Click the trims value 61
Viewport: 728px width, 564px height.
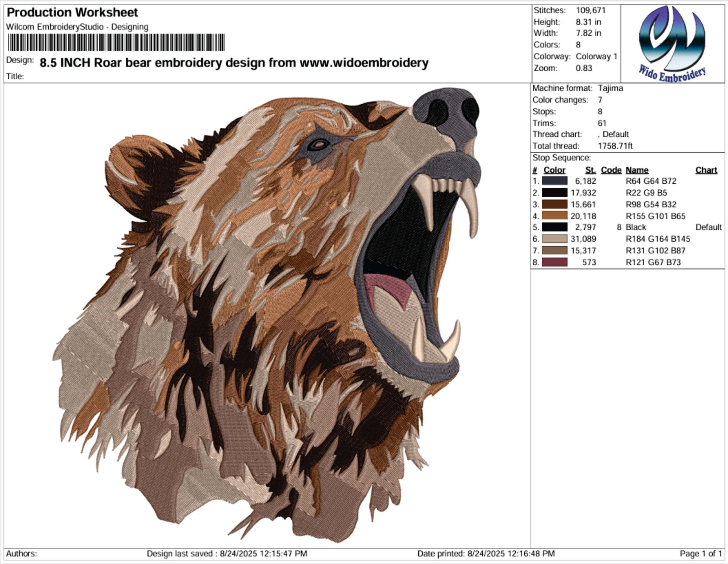(602, 123)
